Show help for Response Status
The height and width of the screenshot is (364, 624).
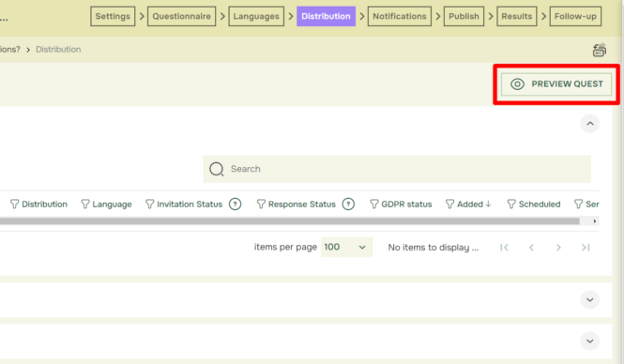[348, 205]
